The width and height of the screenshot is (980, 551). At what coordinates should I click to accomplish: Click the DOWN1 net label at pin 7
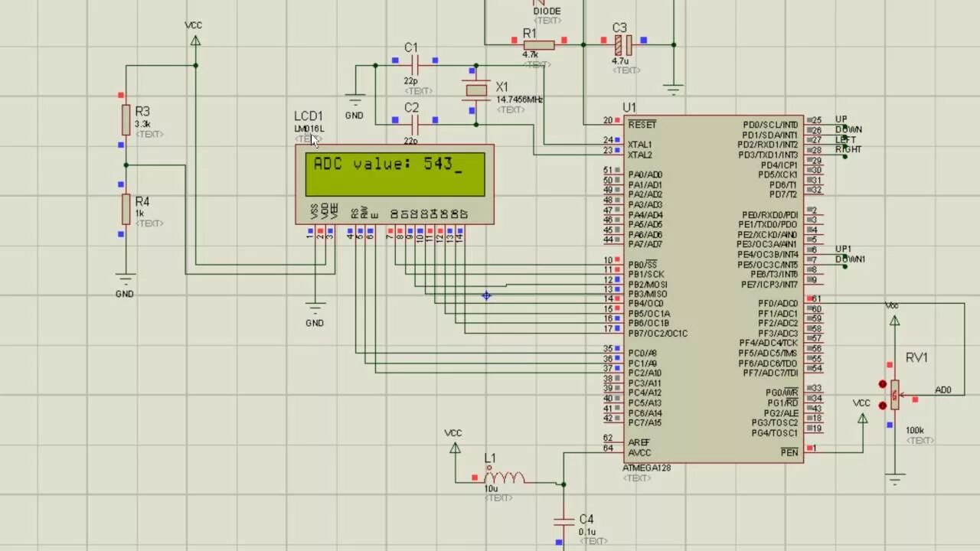click(851, 259)
